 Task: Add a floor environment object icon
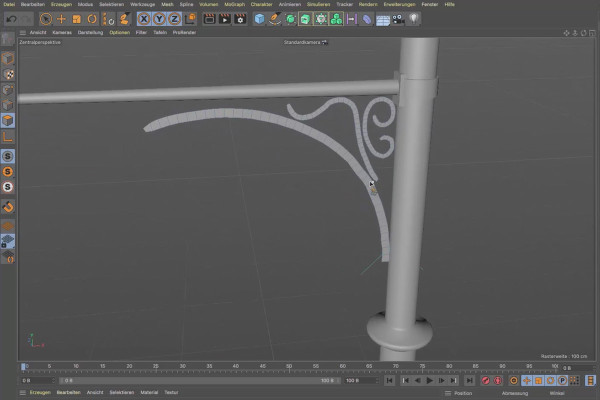[383, 20]
